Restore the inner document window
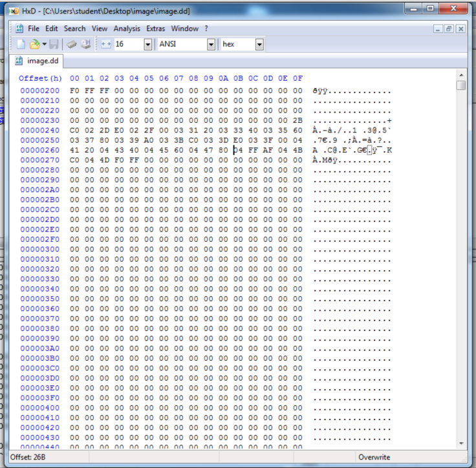The image size is (476, 468). [x=449, y=29]
